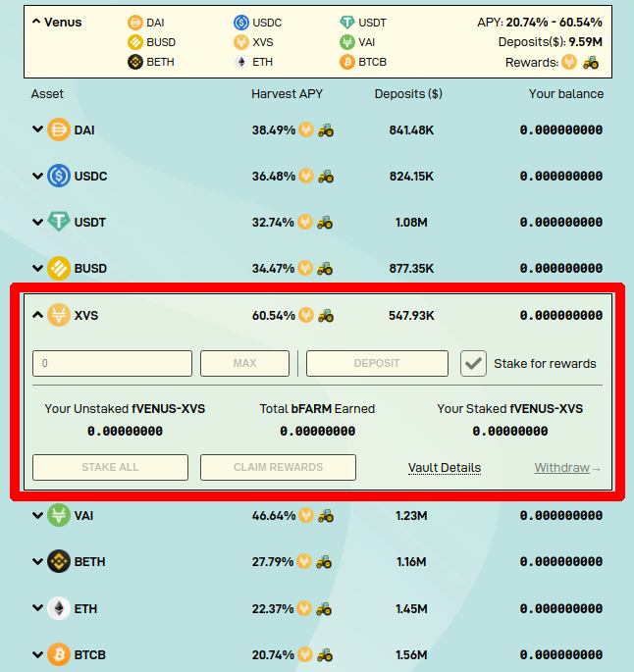The width and height of the screenshot is (634, 672).
Task: Collapse the Venus section header
Action: coord(36,22)
